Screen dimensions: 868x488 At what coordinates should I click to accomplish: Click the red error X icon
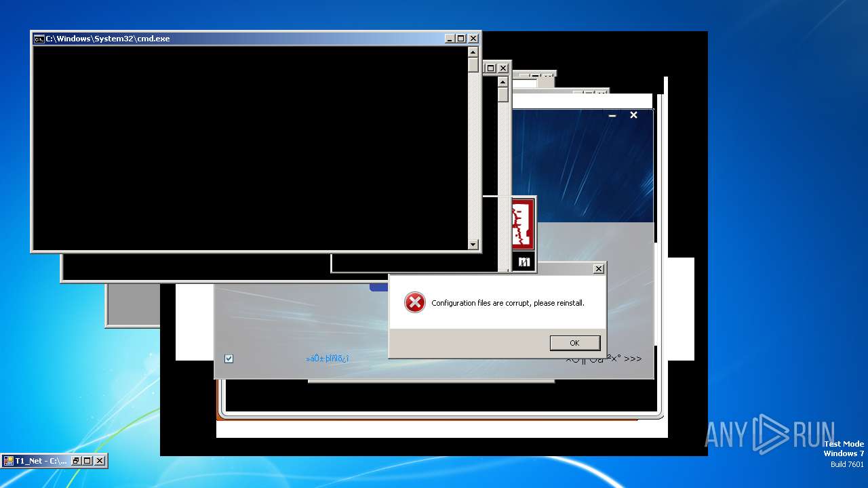(x=414, y=302)
